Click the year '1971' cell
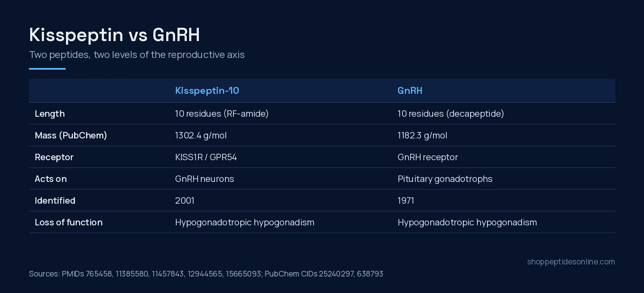644x293 pixels. pos(406,201)
